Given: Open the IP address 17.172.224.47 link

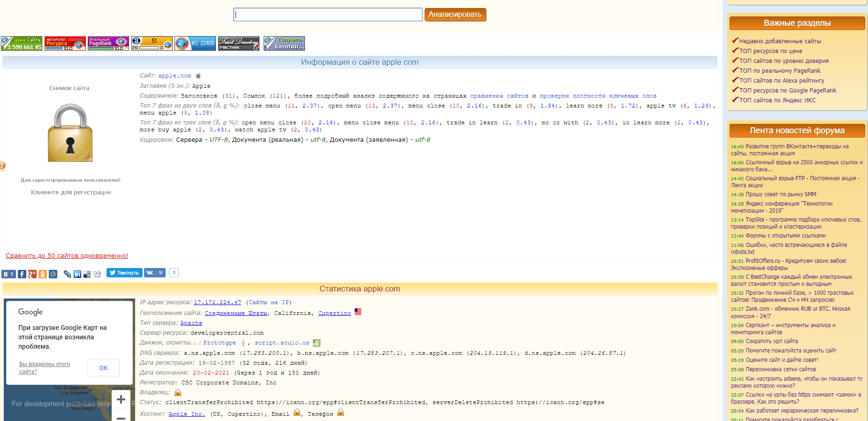Looking at the screenshot, I should pos(217,303).
